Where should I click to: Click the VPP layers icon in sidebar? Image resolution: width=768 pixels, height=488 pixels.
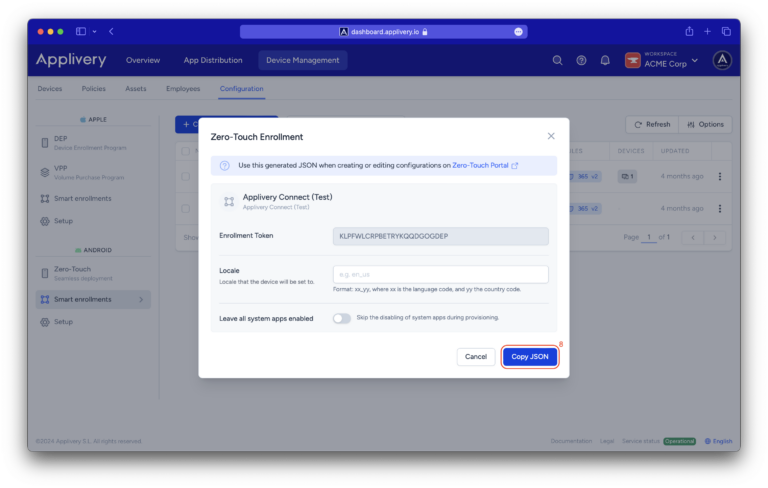pos(45,172)
